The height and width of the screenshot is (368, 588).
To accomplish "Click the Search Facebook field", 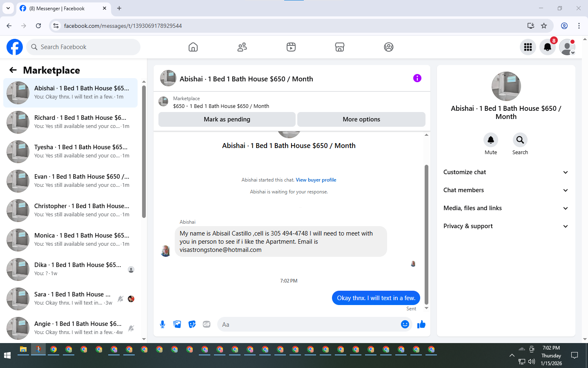I will 83,47.
